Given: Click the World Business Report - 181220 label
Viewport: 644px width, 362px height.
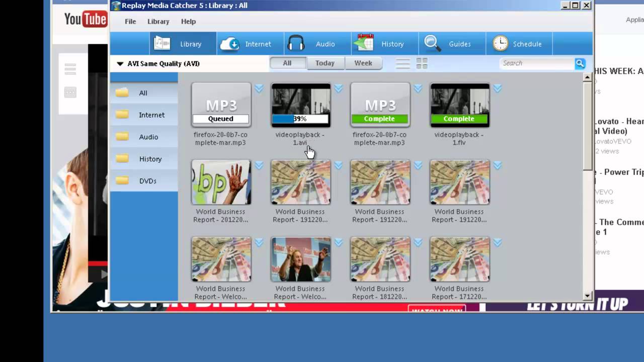Looking at the screenshot, I should click(x=379, y=293).
